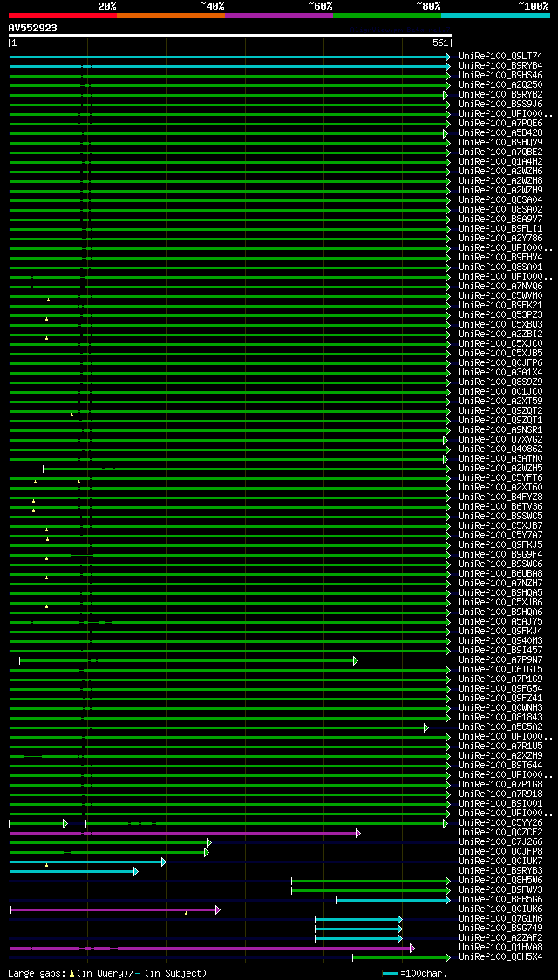Open the UniRef100_B9RYB3 entry
The height and width of the screenshot is (980, 558).
pyautogui.click(x=500, y=870)
